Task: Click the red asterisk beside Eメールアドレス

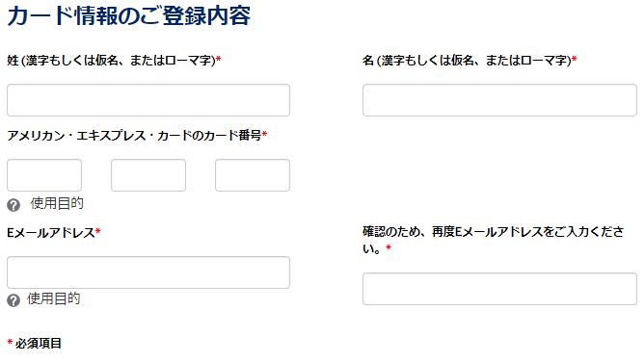Action: [x=98, y=232]
